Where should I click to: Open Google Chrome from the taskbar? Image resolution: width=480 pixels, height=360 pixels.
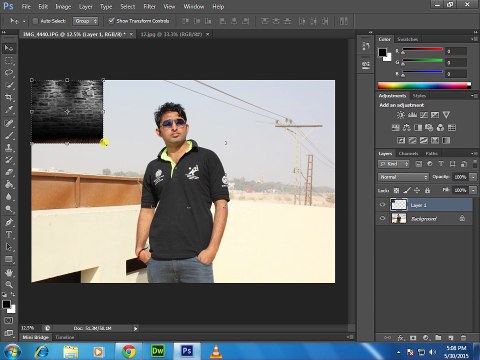point(128,351)
